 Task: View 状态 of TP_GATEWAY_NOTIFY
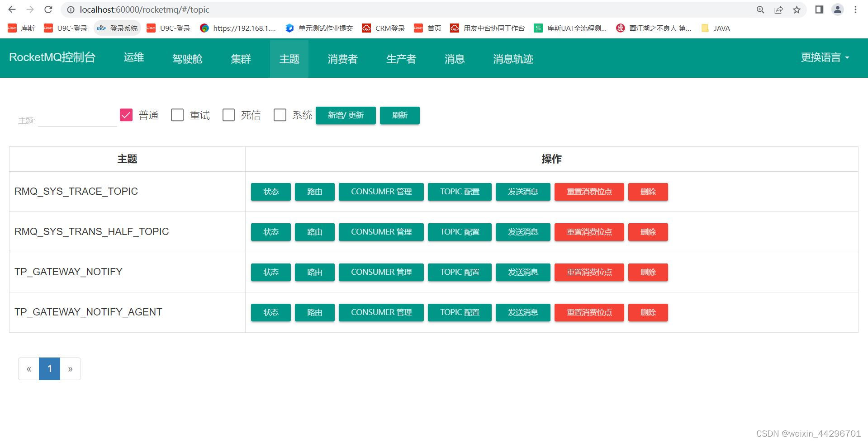(x=271, y=272)
